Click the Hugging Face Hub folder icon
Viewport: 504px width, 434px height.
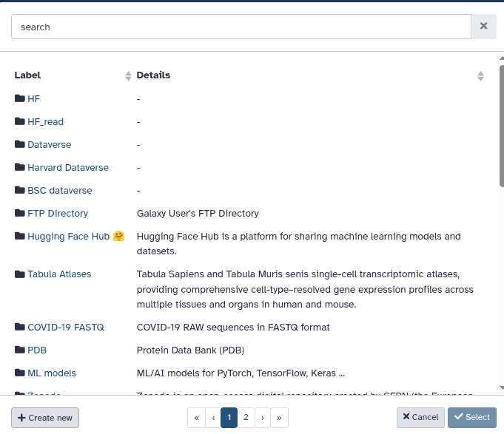[19, 236]
